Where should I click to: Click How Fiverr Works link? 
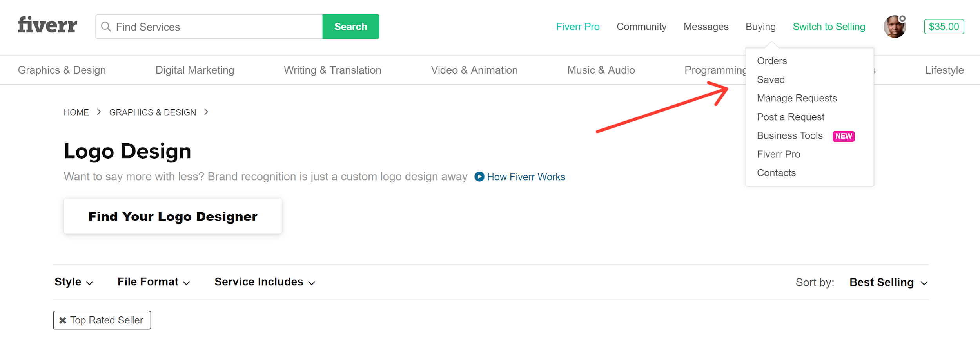(x=526, y=177)
